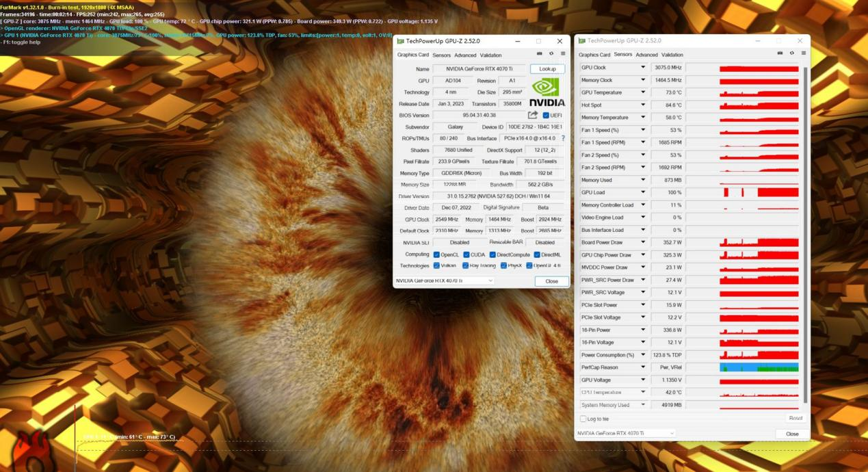Open the Board Power Draw sensor dropdown

click(643, 242)
